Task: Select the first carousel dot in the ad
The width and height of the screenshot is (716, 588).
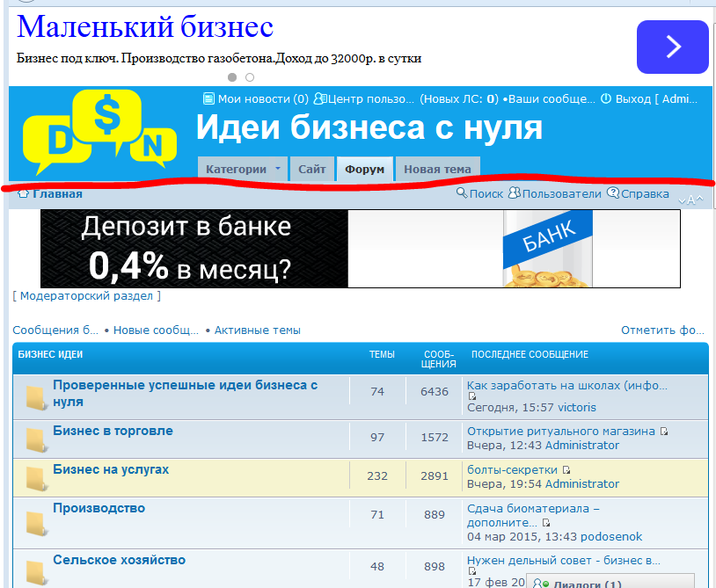Action: [233, 77]
